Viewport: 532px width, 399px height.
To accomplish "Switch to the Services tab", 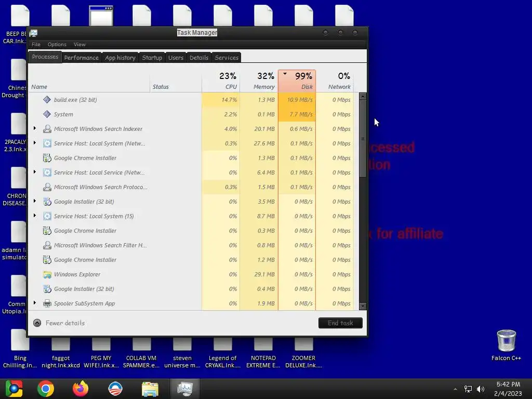I will 227,58.
